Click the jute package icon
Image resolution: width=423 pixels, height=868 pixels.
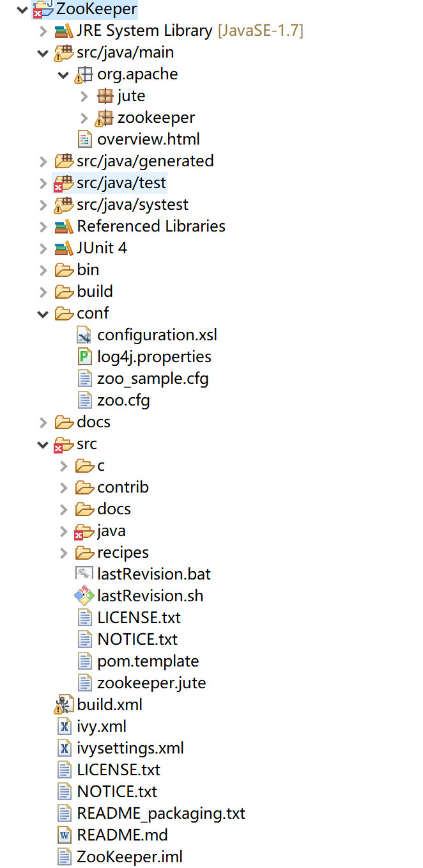(105, 96)
